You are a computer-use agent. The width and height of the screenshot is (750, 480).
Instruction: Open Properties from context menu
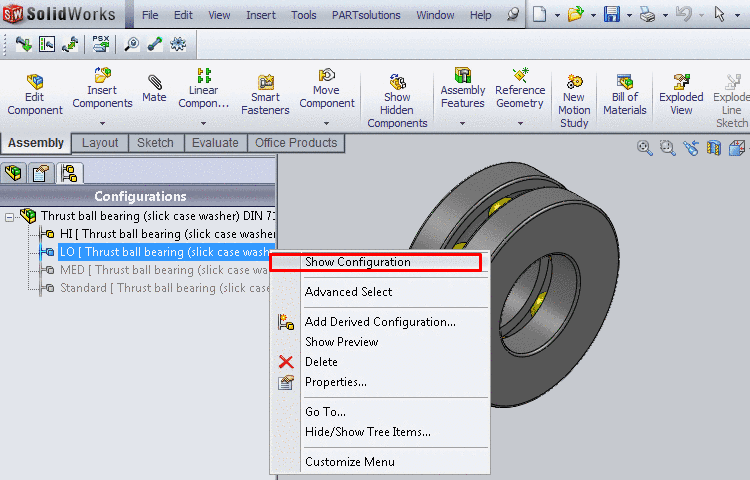click(x=380, y=382)
